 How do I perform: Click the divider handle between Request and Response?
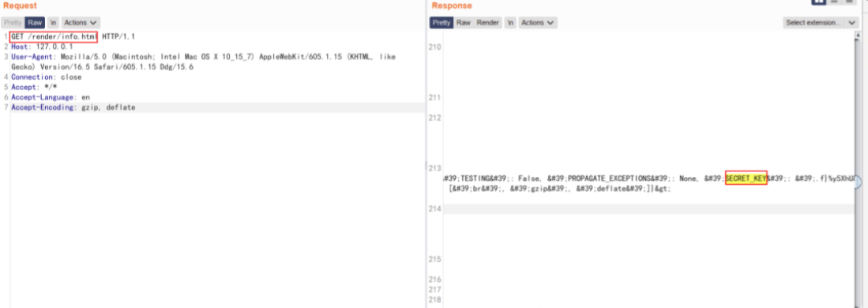pos(426,167)
